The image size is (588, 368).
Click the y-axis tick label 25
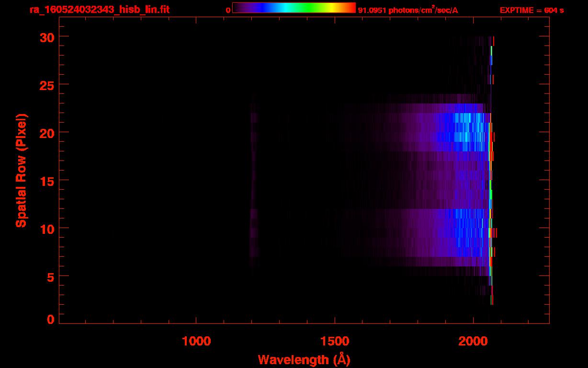(x=47, y=85)
